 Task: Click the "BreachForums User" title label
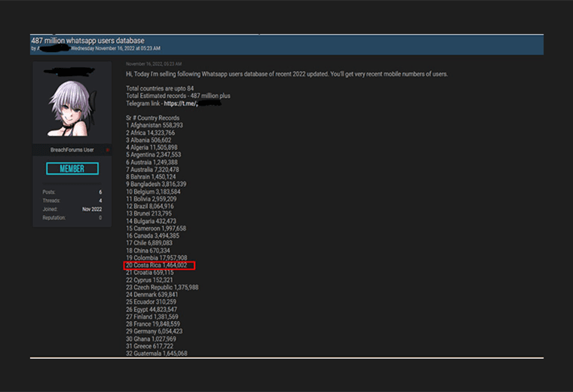coord(73,150)
